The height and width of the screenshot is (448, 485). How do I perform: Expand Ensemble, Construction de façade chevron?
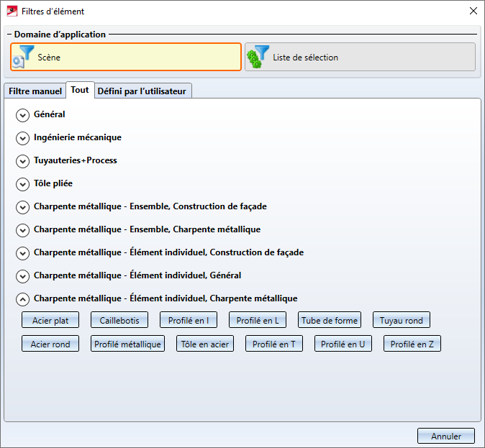[x=22, y=207]
